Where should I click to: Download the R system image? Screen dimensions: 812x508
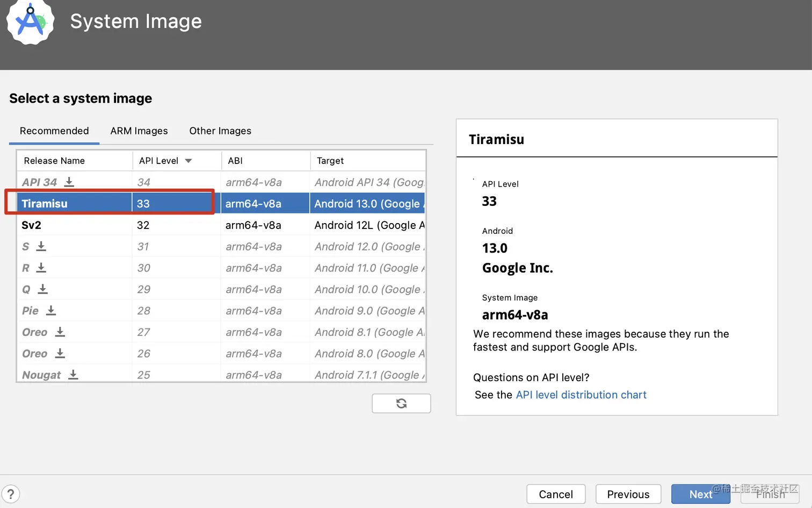tap(41, 268)
